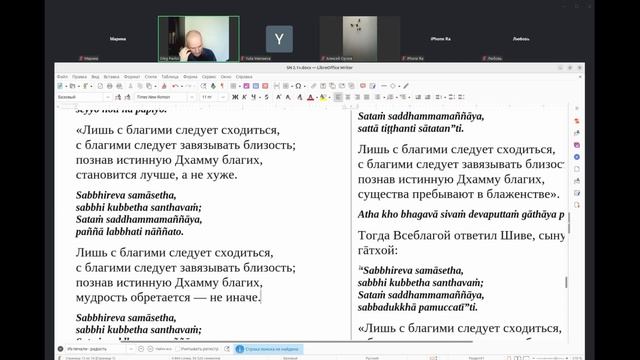Insert an image into the document
This screenshot has height=360, width=640.
(x=247, y=86)
